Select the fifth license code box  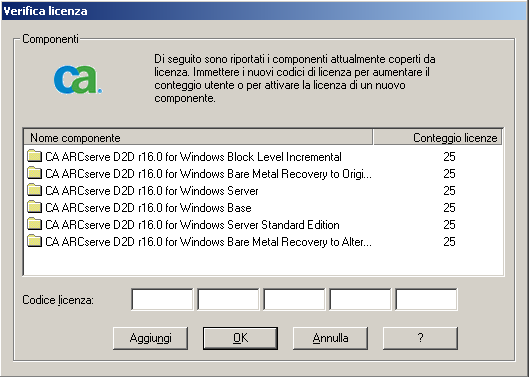pyautogui.click(x=426, y=299)
